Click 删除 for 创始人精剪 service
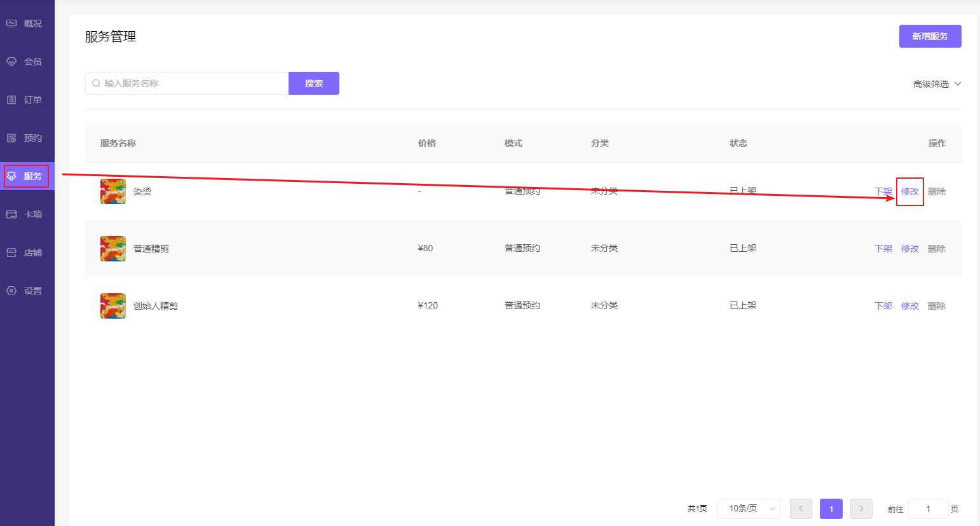The height and width of the screenshot is (526, 980). pyautogui.click(x=937, y=306)
